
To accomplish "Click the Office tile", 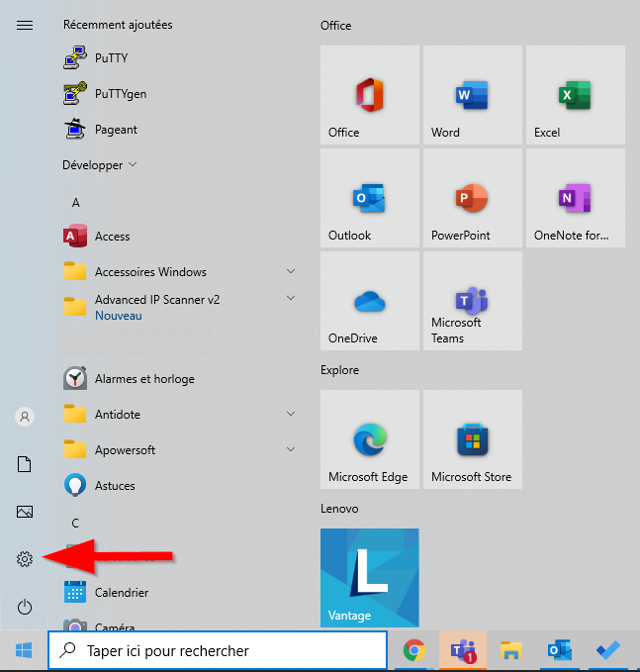I will 370,95.
